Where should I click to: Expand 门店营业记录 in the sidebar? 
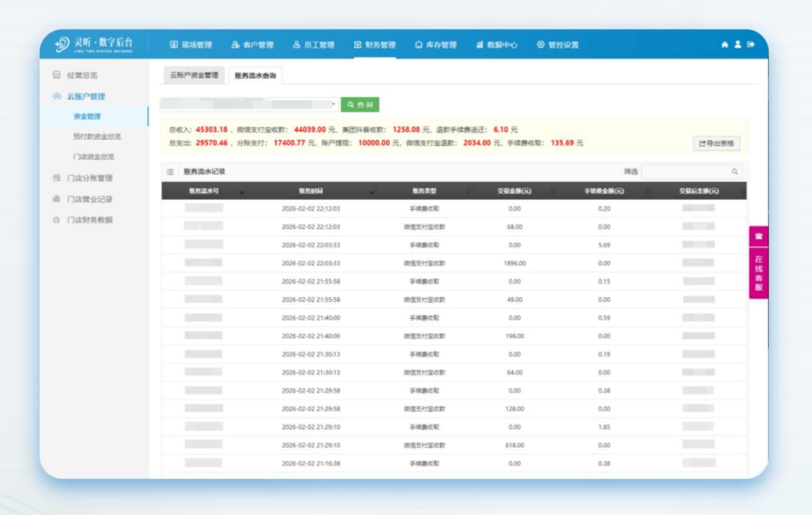tap(89, 199)
